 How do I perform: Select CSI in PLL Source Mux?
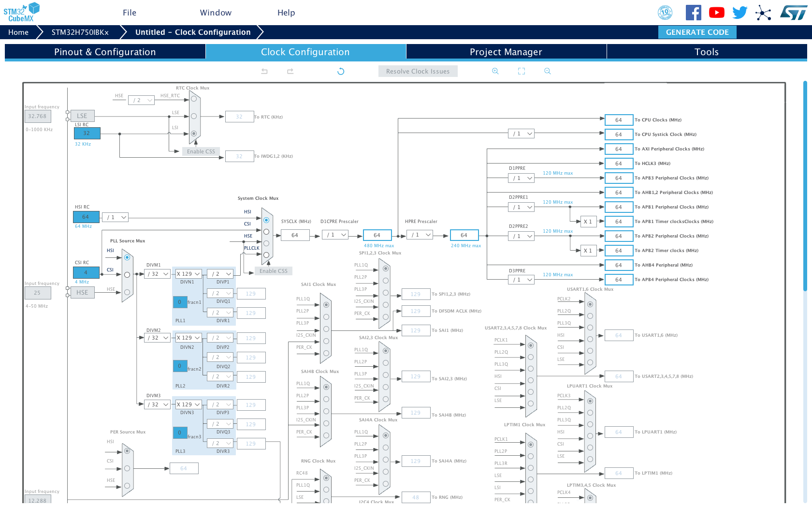127,275
